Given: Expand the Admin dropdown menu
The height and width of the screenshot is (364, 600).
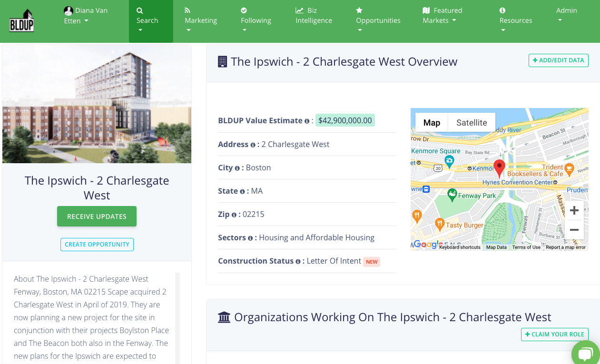Looking at the screenshot, I should coord(566,15).
